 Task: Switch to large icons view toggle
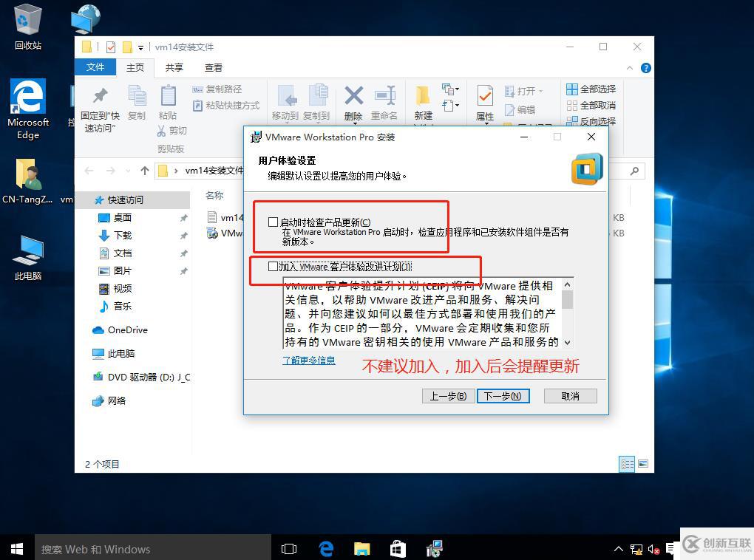(x=643, y=464)
